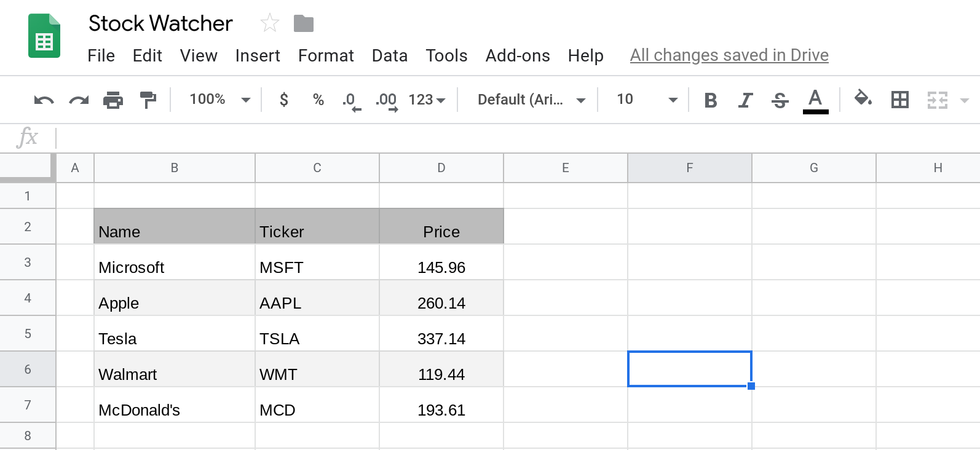Image resolution: width=980 pixels, height=450 pixels.
Task: Select the MCD ticker cell
Action: [317, 405]
